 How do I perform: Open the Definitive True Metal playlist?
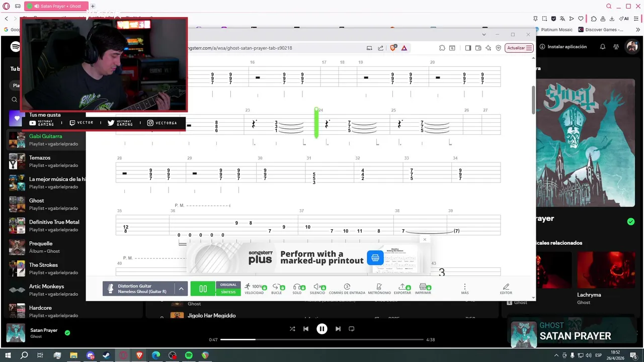pyautogui.click(x=46, y=226)
